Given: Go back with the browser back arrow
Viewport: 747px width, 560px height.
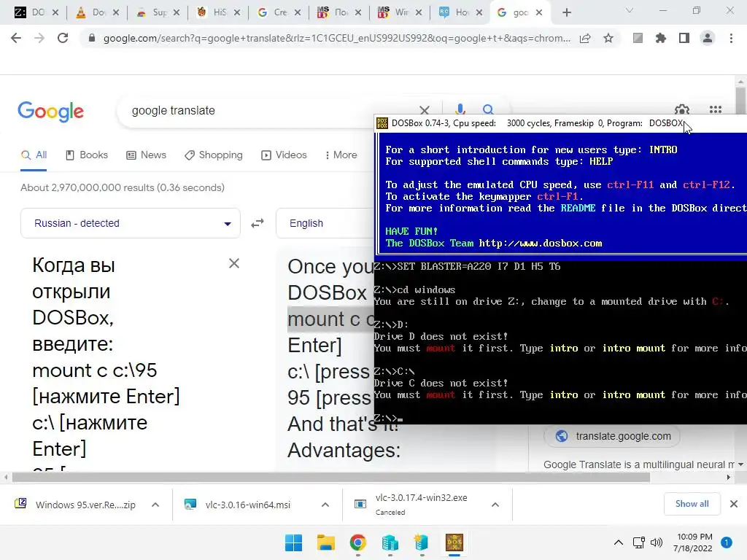Looking at the screenshot, I should (x=16, y=38).
